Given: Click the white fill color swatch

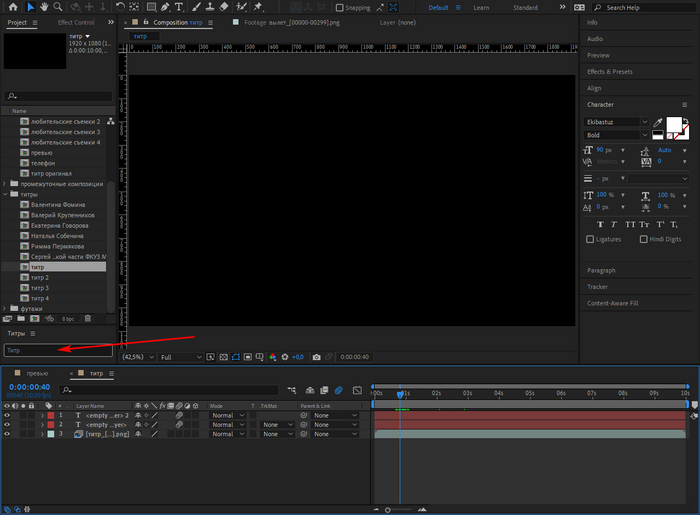Looking at the screenshot, I should (674, 124).
